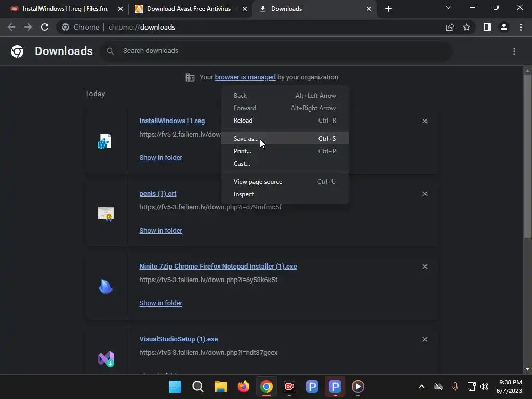Show the Ninite installer in folder

[161, 303]
